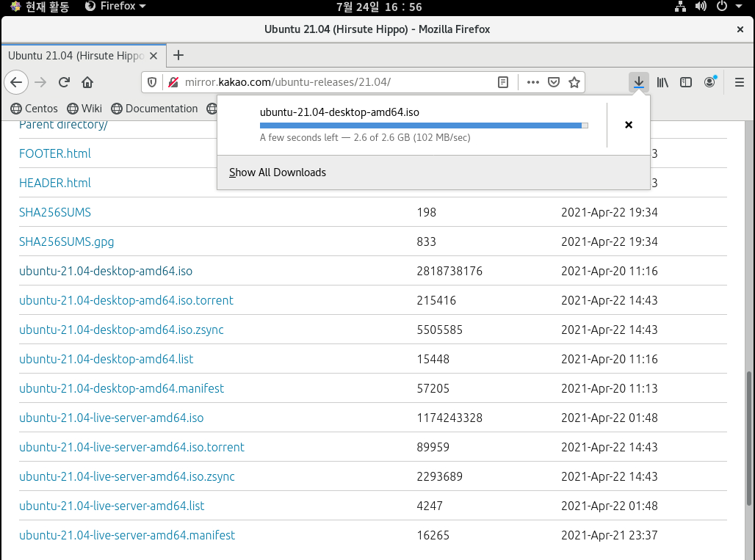Close the Ubuntu 21.04 tab
The image size is (755, 560).
(x=153, y=56)
